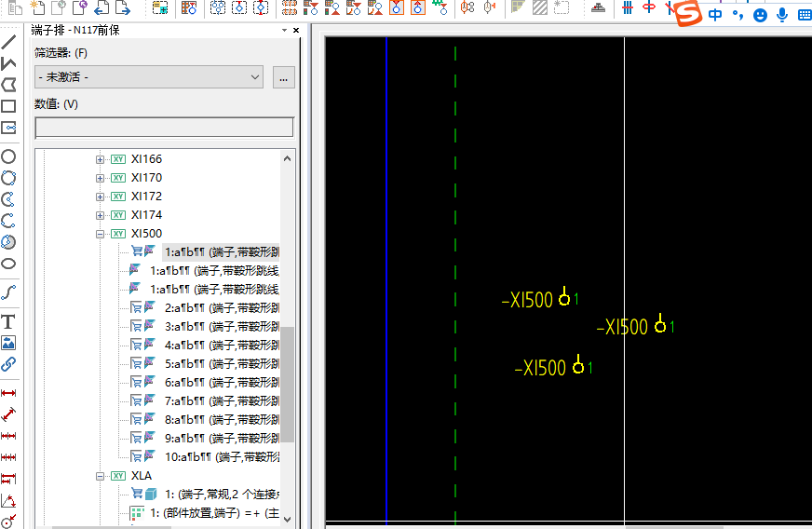
Task: Select the Polyline drawing tool
Action: (x=8, y=63)
